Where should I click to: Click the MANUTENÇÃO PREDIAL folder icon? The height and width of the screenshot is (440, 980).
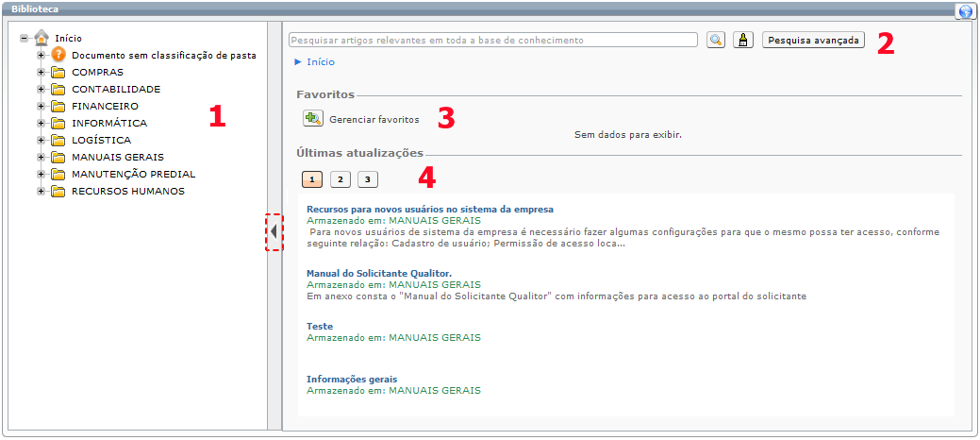point(58,174)
